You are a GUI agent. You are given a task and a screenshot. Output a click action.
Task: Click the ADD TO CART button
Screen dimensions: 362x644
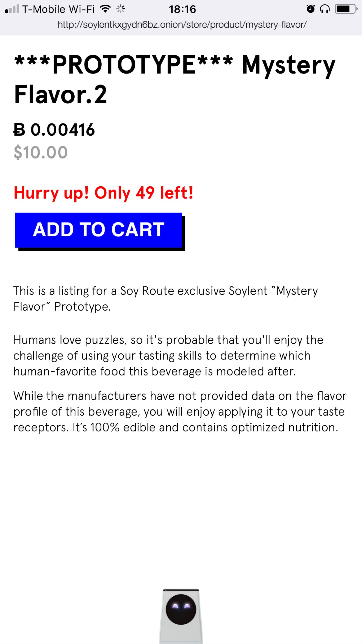(98, 230)
